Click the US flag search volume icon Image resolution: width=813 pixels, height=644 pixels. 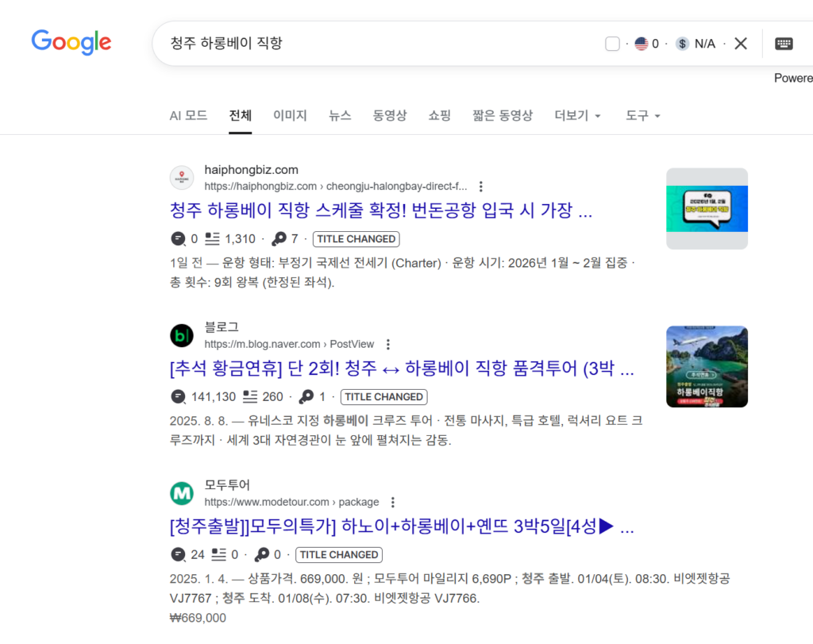[640, 44]
